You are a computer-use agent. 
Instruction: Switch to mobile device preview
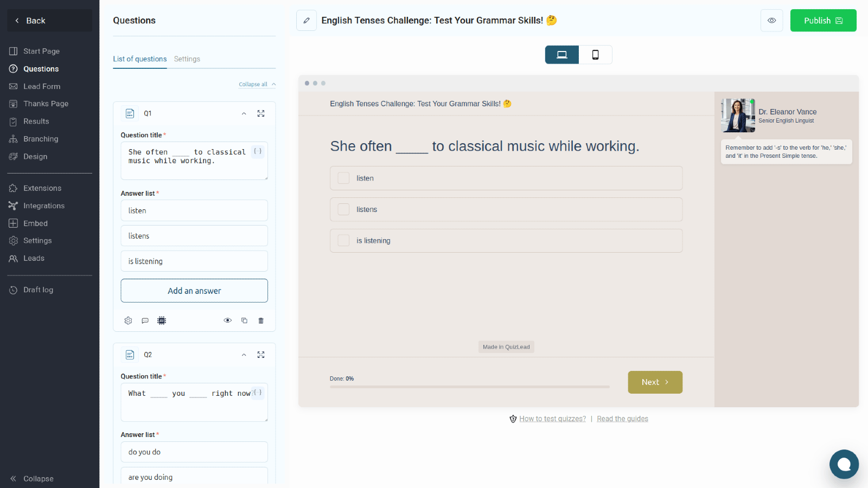click(595, 55)
